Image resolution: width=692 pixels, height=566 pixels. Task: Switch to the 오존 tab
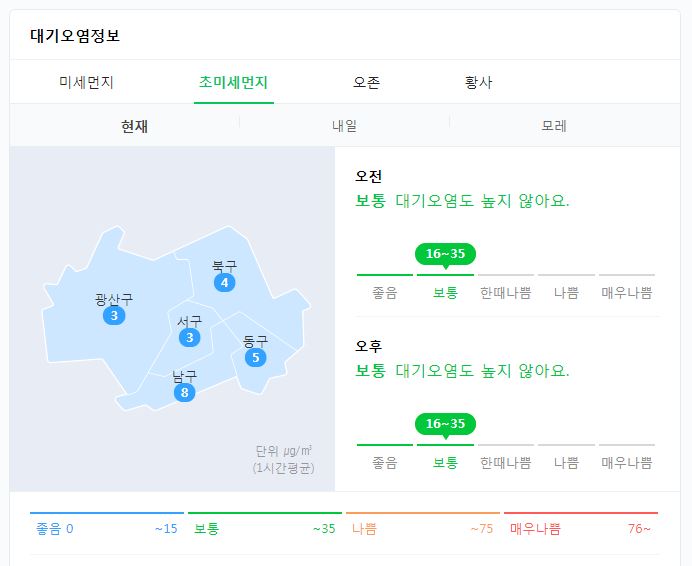pyautogui.click(x=366, y=83)
